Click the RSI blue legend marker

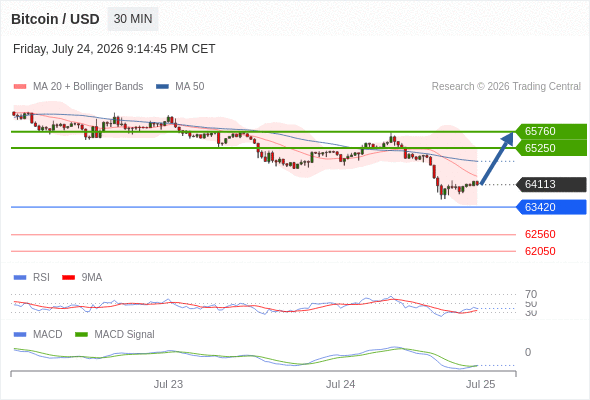[x=20, y=278]
